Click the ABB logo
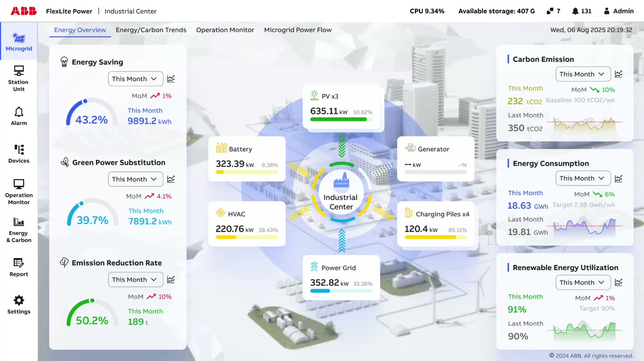The width and height of the screenshot is (644, 361). pos(24,11)
